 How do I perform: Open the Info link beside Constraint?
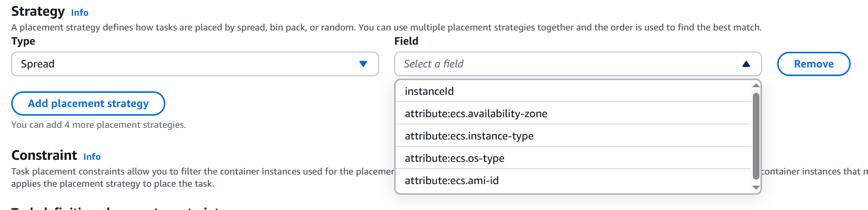click(x=92, y=157)
